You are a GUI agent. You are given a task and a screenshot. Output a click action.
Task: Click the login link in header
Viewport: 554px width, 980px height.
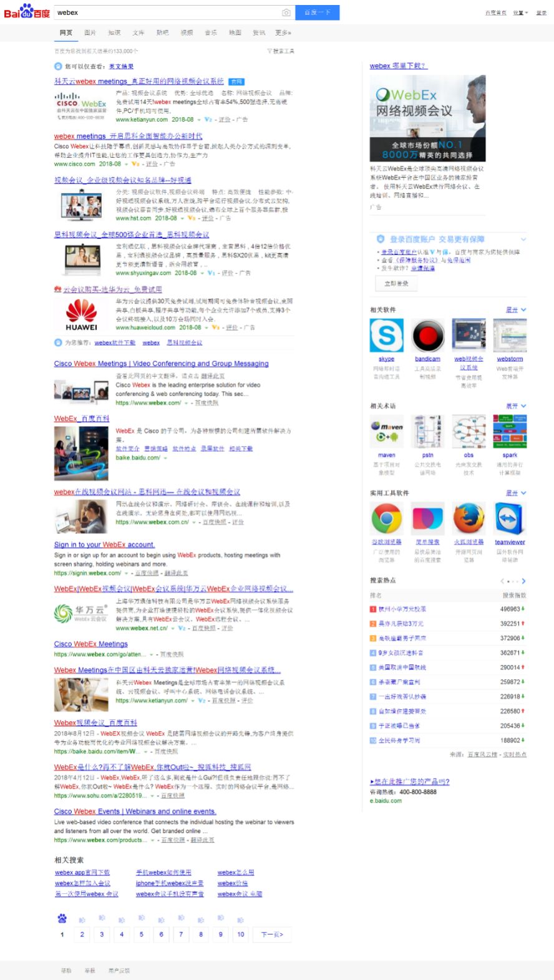pyautogui.click(x=541, y=12)
